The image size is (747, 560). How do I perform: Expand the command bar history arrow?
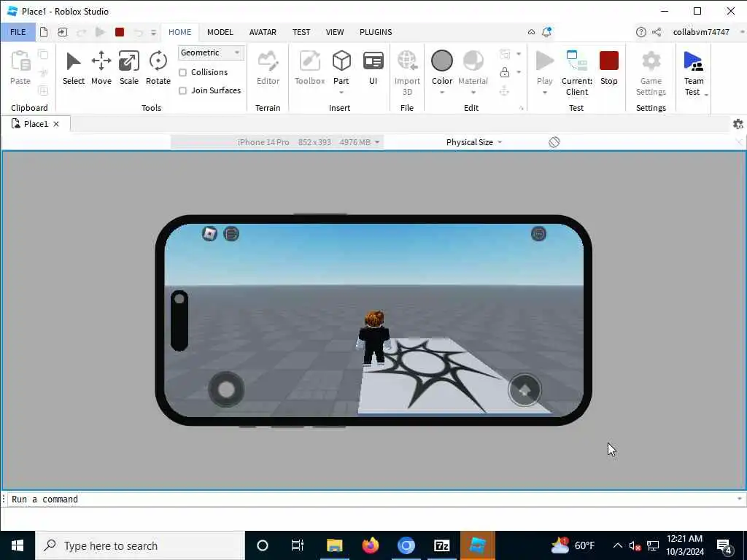click(x=740, y=499)
